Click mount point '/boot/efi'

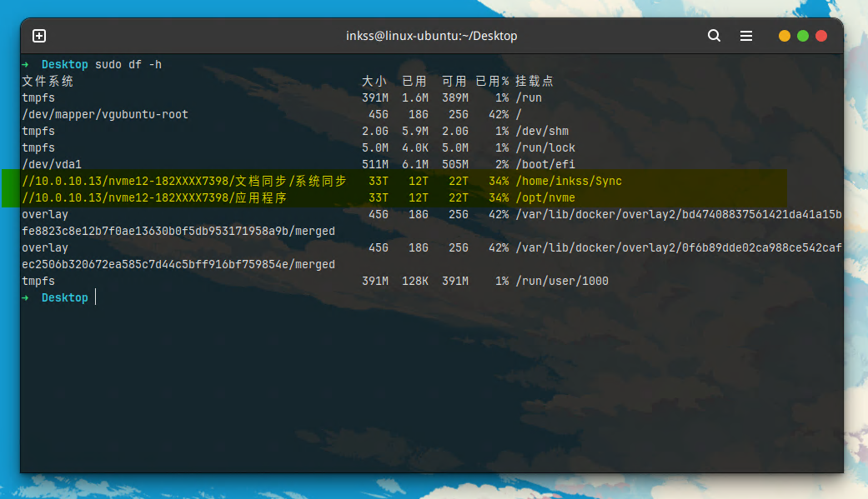545,164
